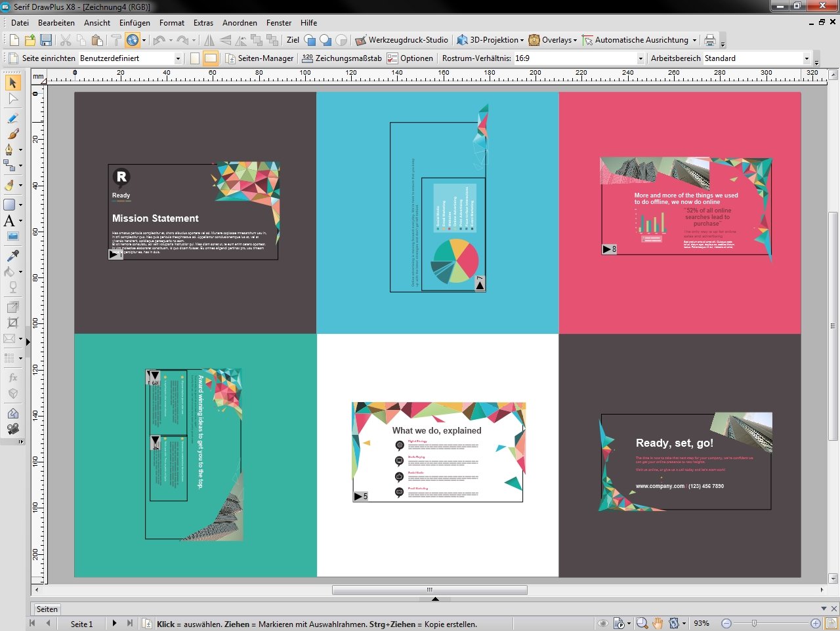Open the Format menu
840x631 pixels.
[x=172, y=22]
